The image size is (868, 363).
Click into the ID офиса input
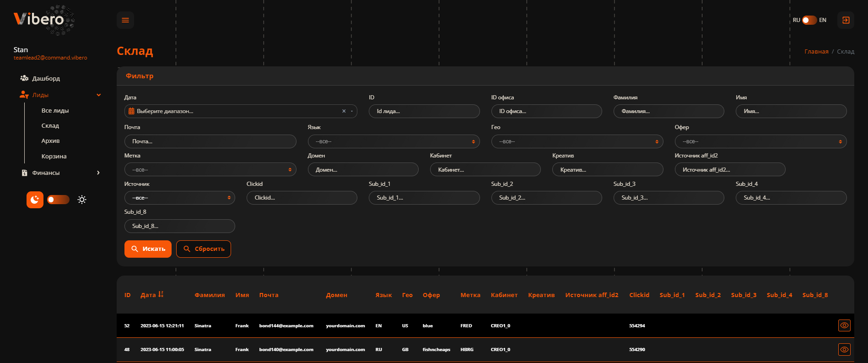[546, 111]
